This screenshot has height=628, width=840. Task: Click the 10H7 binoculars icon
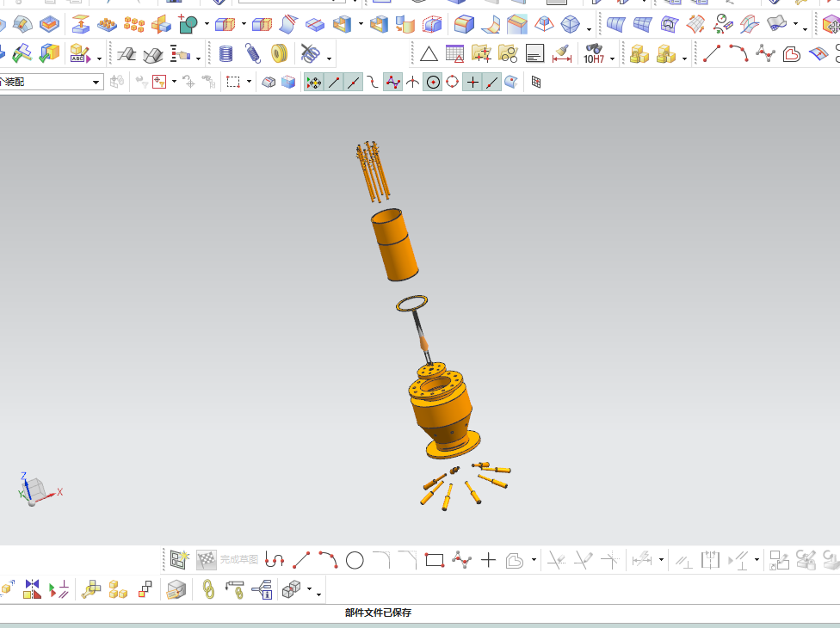pos(594,53)
